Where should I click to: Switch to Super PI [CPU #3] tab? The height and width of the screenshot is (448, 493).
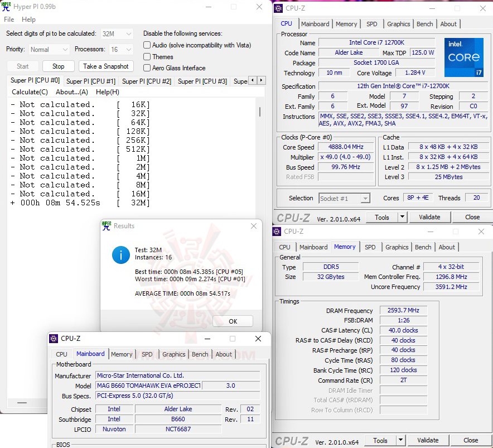[x=202, y=81]
